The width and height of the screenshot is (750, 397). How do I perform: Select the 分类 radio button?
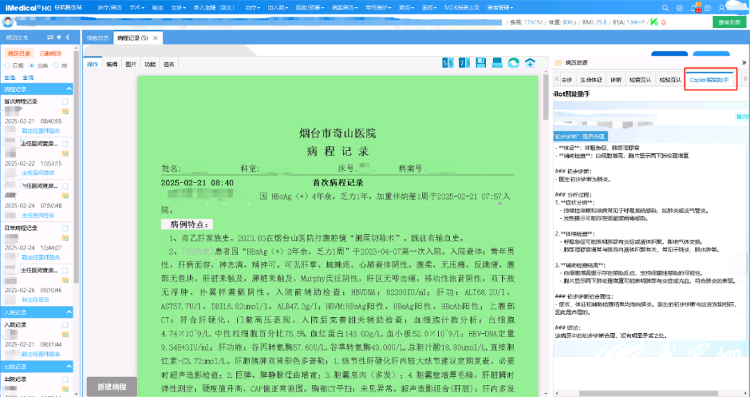(x=32, y=66)
